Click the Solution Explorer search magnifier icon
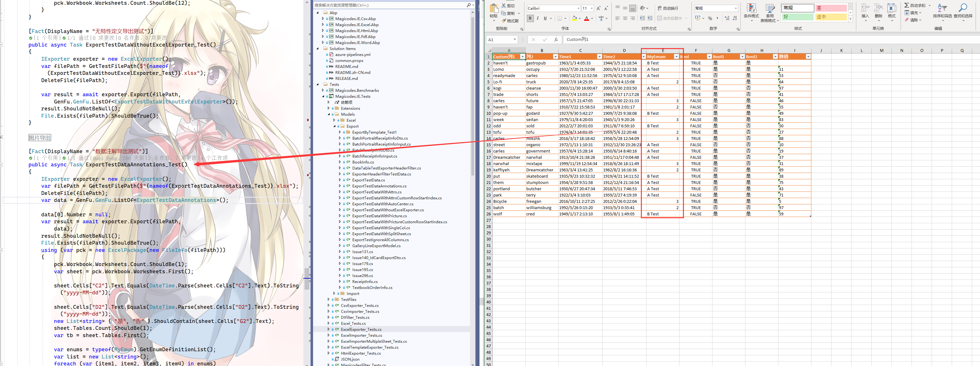The height and width of the screenshot is (366, 980). point(469,5)
